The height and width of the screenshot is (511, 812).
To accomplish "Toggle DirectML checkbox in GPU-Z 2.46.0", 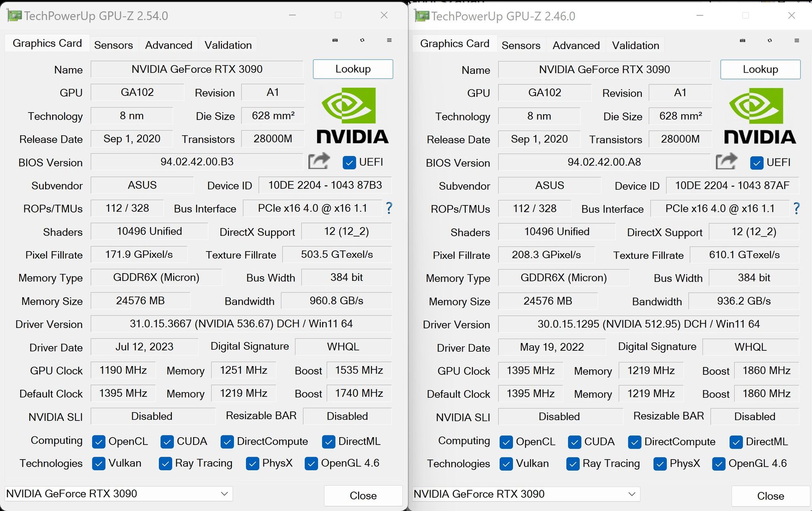I will (736, 442).
